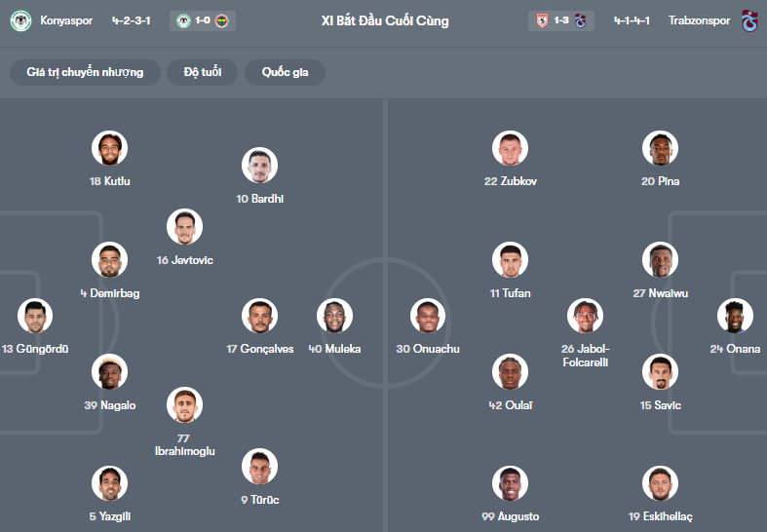Image resolution: width=767 pixels, height=532 pixels.
Task: Open the Trabzonspor 1-3 match result badge
Action: (561, 20)
